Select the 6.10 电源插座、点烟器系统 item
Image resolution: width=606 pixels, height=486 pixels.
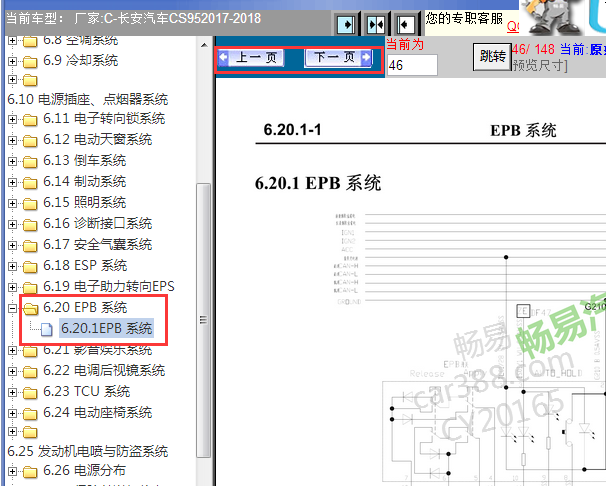click(x=88, y=99)
